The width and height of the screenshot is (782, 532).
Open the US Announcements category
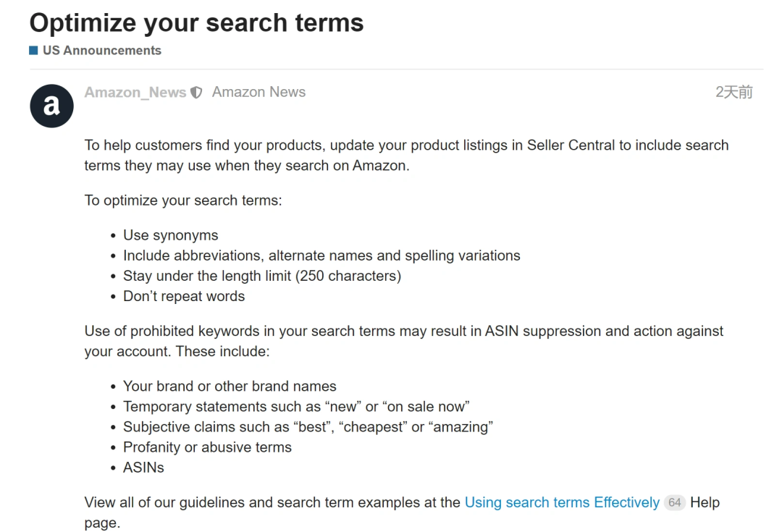(101, 51)
